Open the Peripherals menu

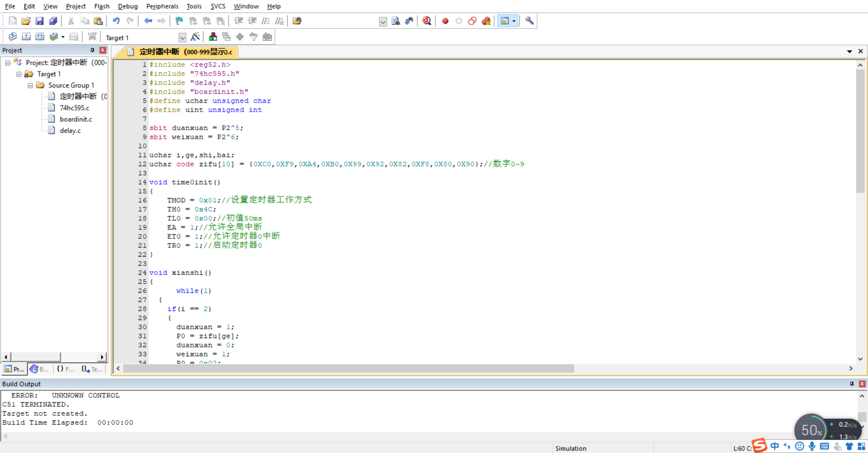click(162, 6)
